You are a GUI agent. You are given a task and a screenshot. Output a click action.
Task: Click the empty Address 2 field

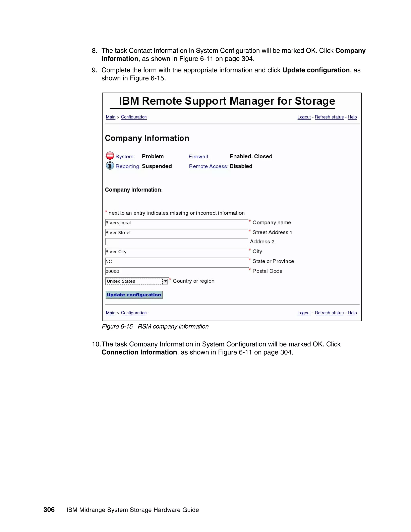click(x=177, y=242)
